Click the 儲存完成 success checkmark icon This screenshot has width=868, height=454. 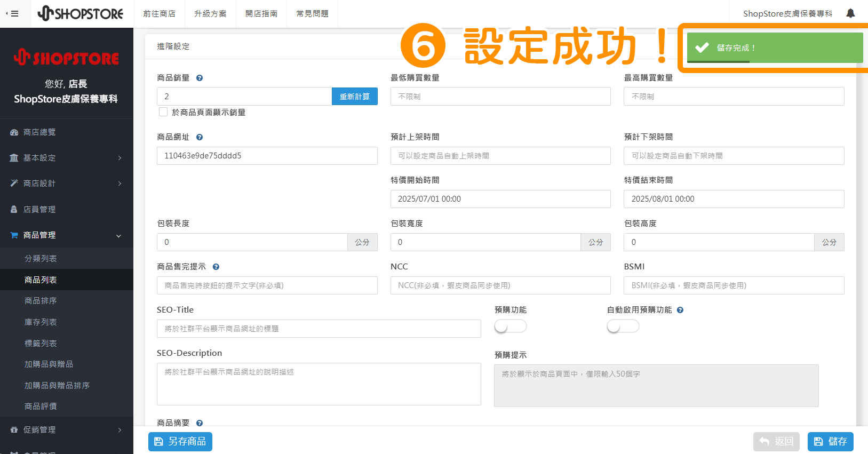[x=702, y=47]
